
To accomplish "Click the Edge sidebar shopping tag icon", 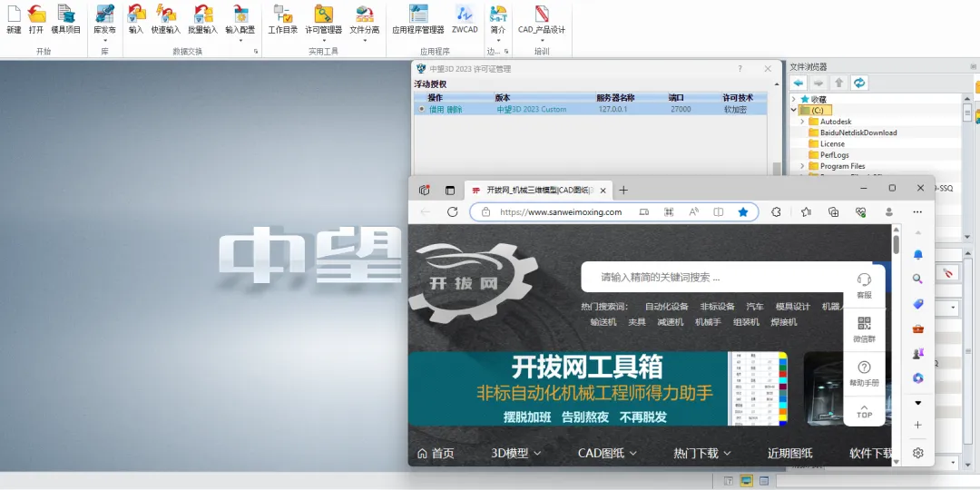I will tap(917, 304).
